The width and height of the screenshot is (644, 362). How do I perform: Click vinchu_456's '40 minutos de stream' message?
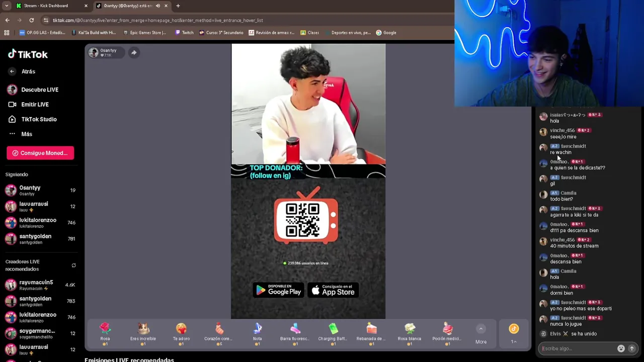point(574,246)
